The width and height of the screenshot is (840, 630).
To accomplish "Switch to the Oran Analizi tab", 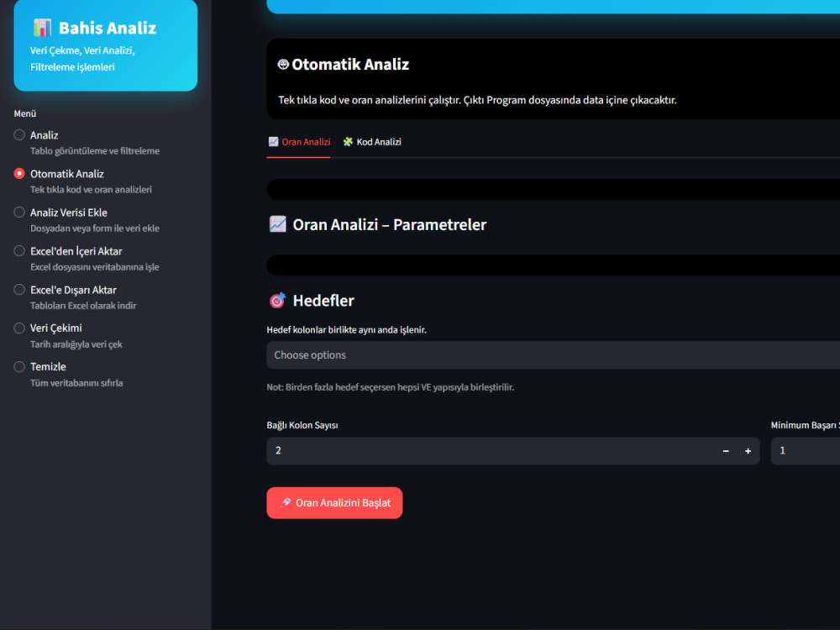I will click(299, 142).
